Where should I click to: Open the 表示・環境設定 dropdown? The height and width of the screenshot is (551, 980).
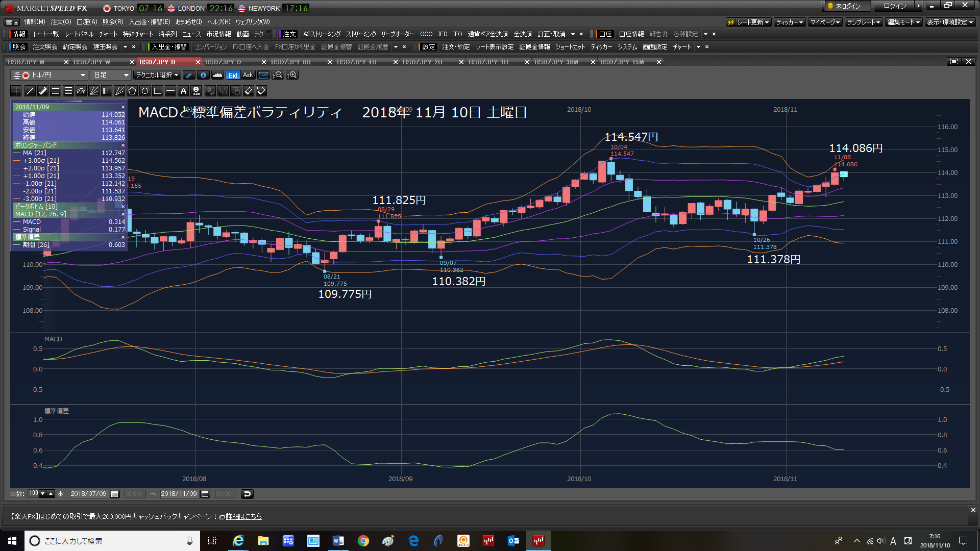click(950, 22)
